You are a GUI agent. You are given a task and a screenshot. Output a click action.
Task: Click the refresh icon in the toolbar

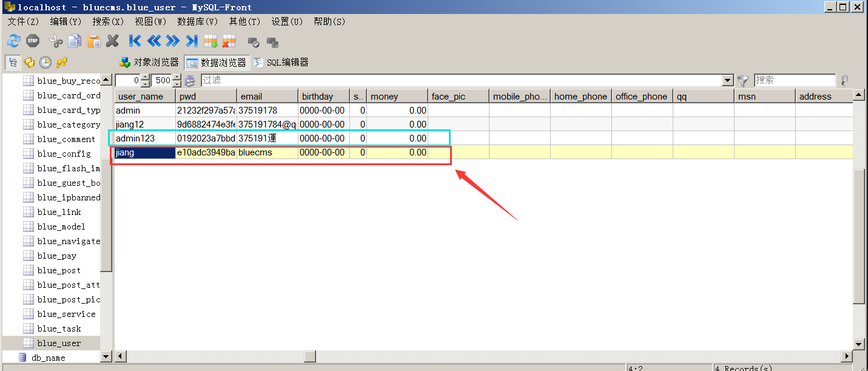tap(13, 41)
